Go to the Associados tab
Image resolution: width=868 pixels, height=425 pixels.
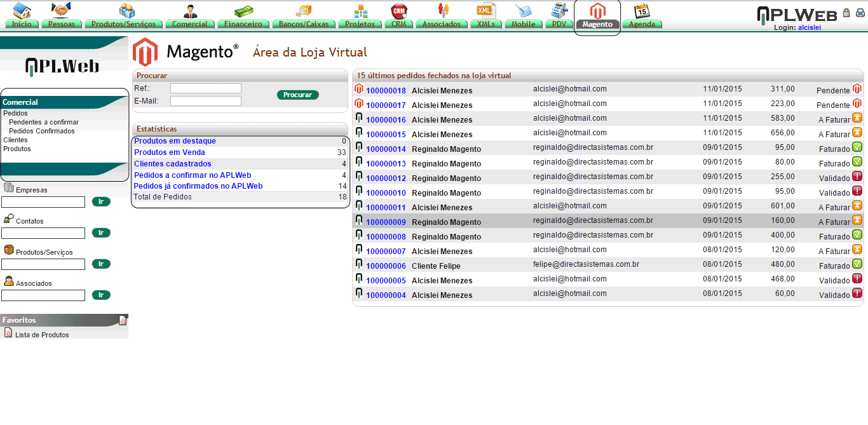(x=442, y=24)
